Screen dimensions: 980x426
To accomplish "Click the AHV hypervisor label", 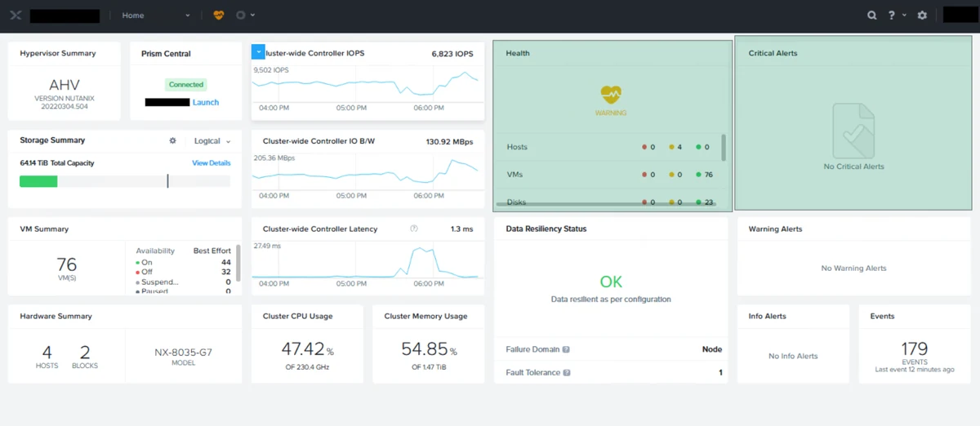I will (x=65, y=85).
